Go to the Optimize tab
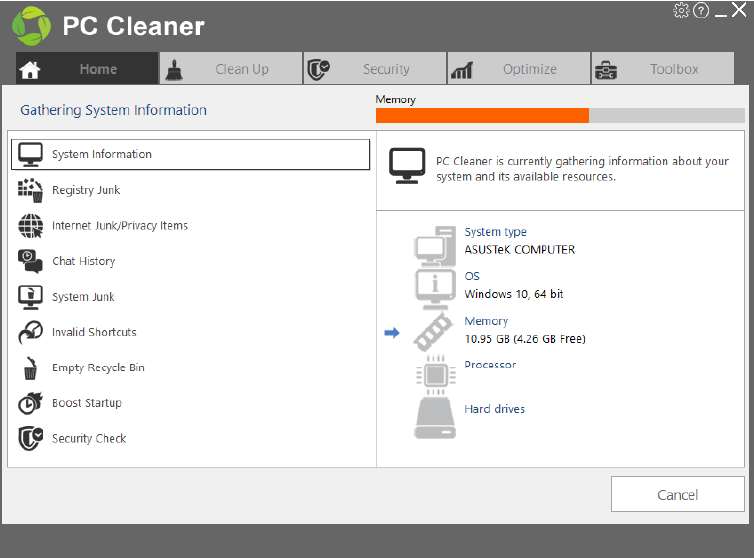Image resolution: width=754 pixels, height=558 pixels. pyautogui.click(x=519, y=68)
